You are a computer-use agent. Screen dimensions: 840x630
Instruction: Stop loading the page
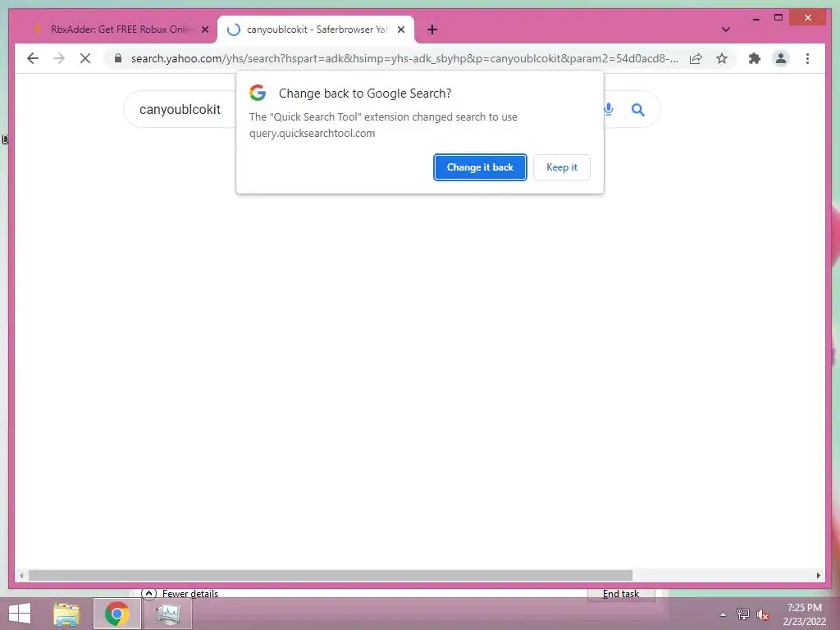[85, 58]
